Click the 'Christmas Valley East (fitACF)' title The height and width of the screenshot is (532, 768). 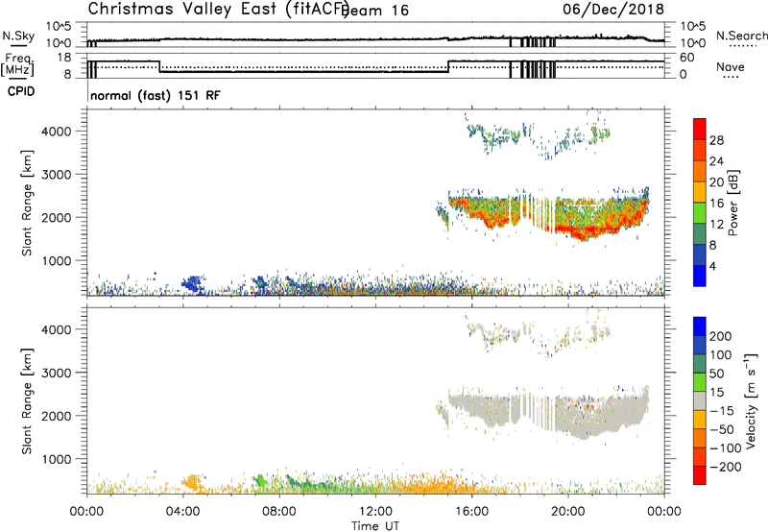(218, 9)
